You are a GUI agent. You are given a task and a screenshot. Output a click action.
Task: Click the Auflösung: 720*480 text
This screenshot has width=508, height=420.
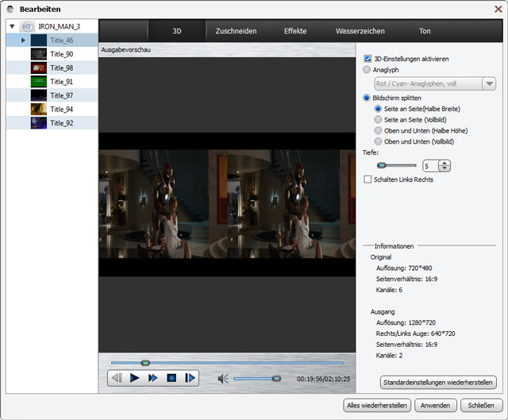coord(404,268)
